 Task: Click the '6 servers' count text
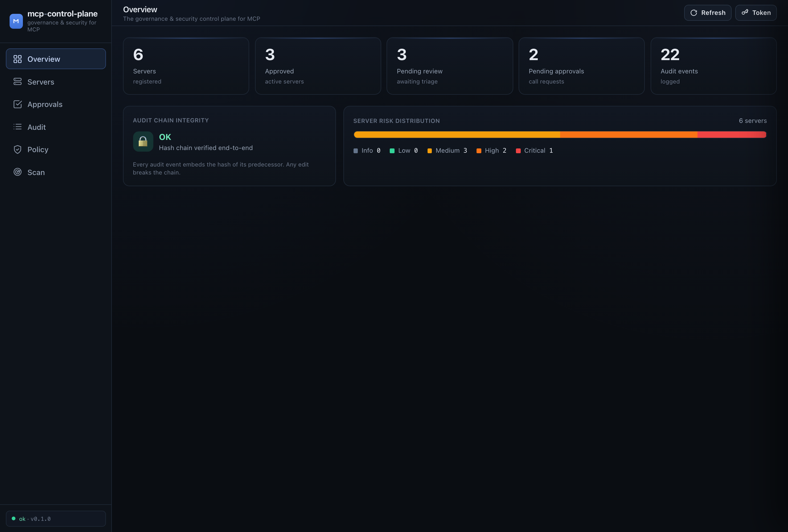click(753, 121)
